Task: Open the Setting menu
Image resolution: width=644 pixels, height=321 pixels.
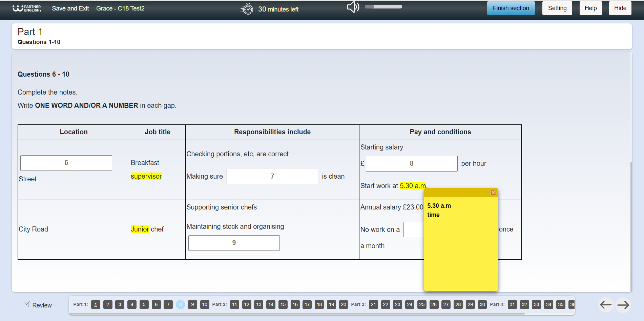Action: [x=557, y=8]
